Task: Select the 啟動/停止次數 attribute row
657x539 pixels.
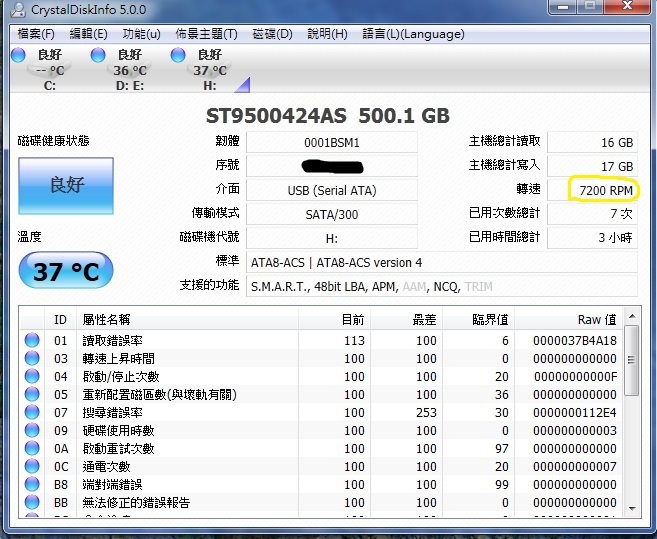Action: 321,376
